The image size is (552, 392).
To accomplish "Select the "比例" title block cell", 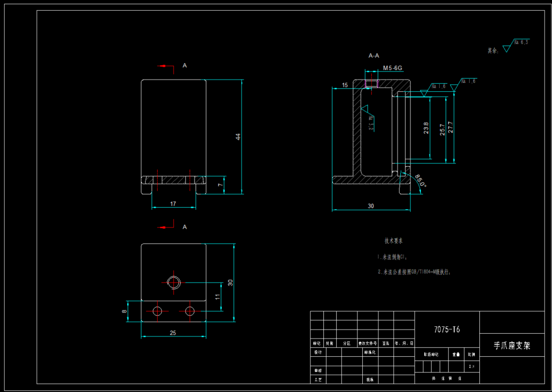I will 471,354.
